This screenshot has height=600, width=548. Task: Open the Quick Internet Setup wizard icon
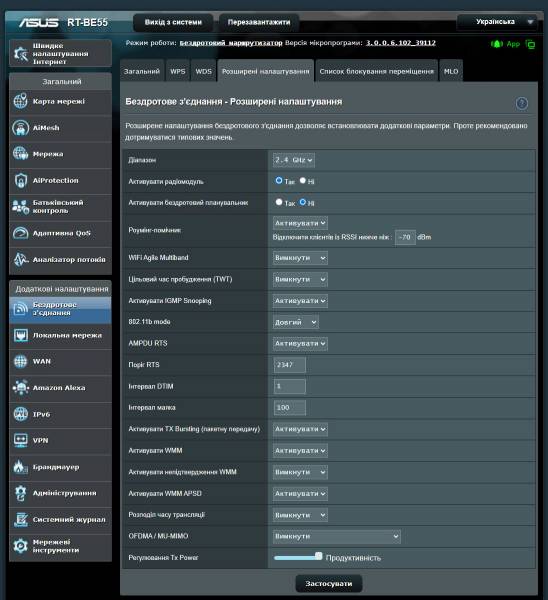[x=21, y=54]
